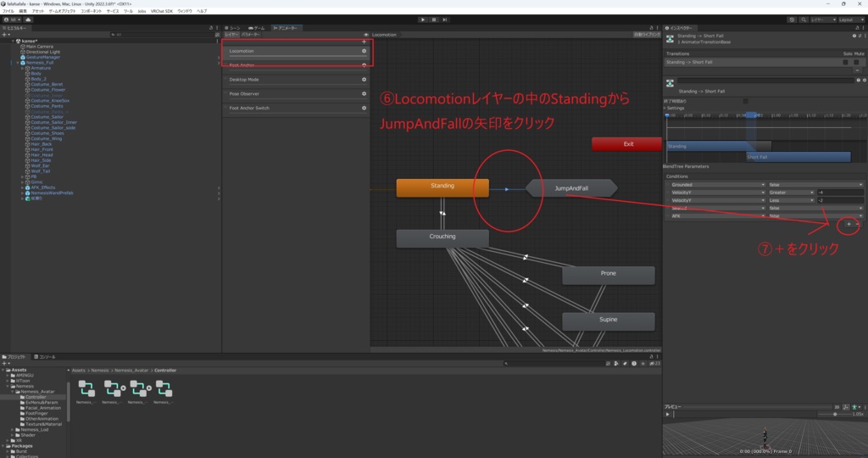The width and height of the screenshot is (868, 458).
Task: Click the Step frame button in toolbar
Action: pos(444,20)
